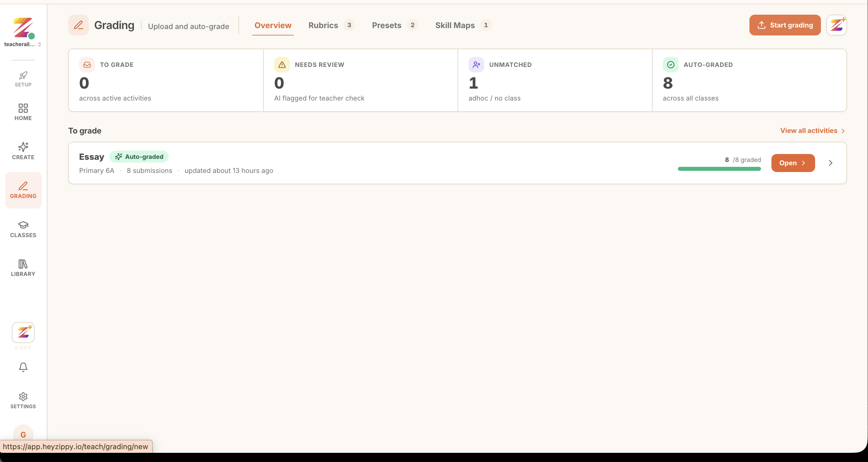This screenshot has width=868, height=462.
Task: Click the Needs Review warning icon
Action: pos(282,65)
